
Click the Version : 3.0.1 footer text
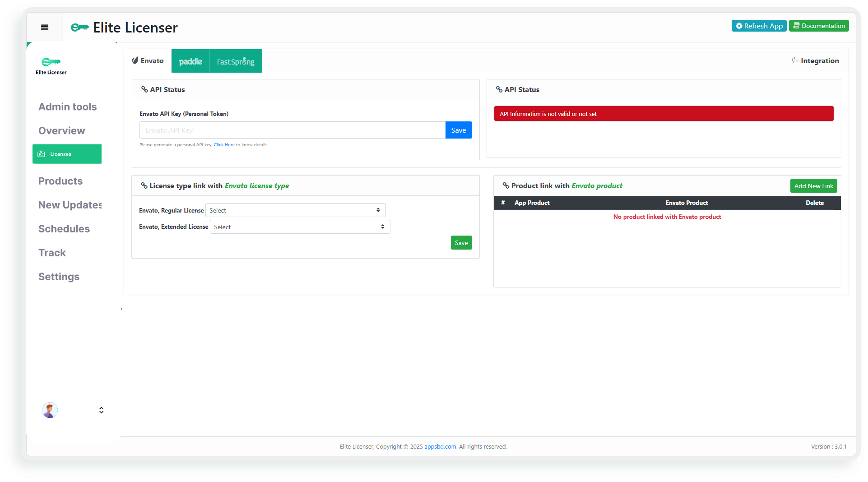pyautogui.click(x=829, y=447)
